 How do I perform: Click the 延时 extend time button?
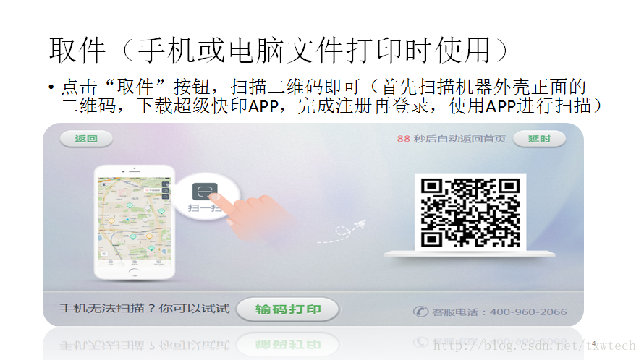539,139
